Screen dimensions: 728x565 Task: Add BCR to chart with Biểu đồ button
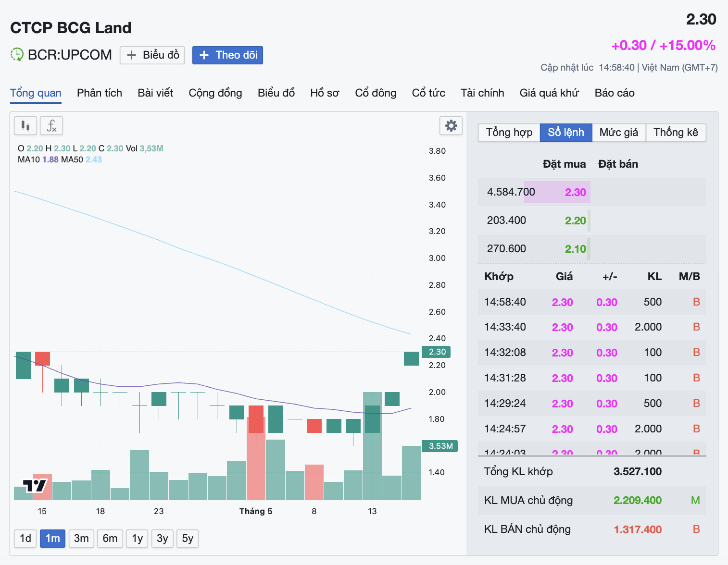(x=152, y=55)
